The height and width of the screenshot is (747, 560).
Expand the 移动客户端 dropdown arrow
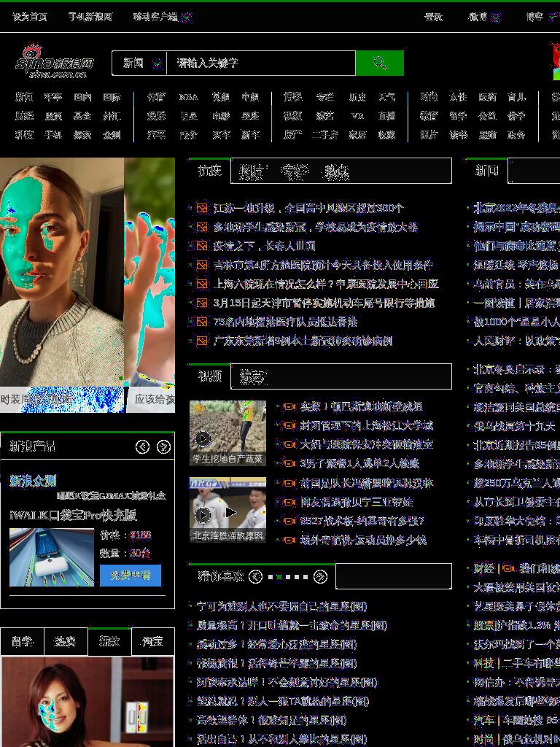[187, 18]
